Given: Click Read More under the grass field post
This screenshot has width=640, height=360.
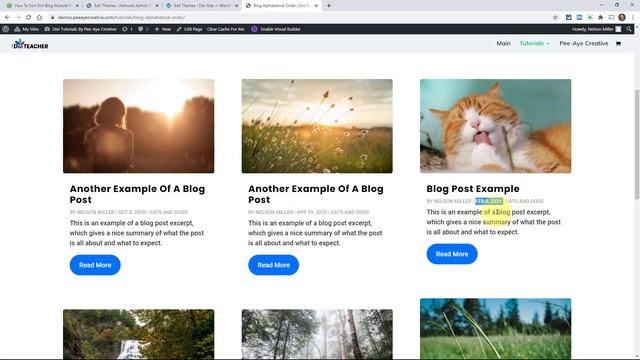Looking at the screenshot, I should click(273, 265).
